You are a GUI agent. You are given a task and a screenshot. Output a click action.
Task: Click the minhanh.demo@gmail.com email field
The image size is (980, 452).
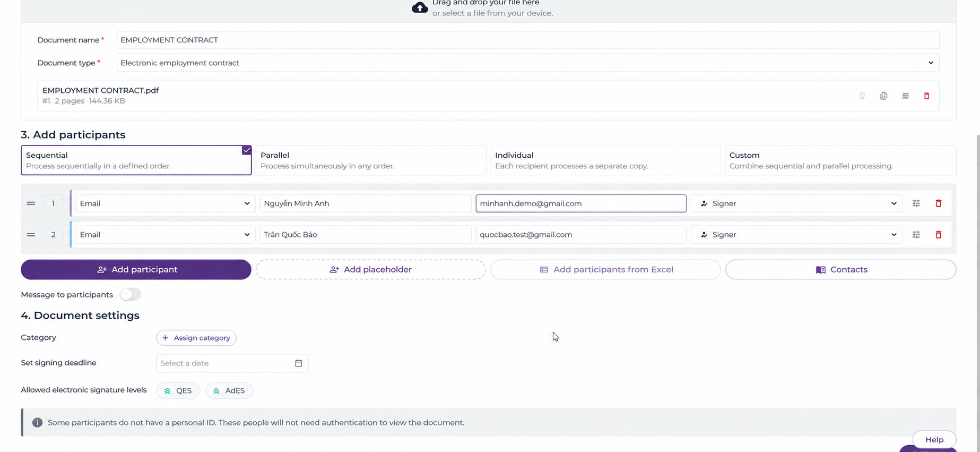(x=581, y=203)
